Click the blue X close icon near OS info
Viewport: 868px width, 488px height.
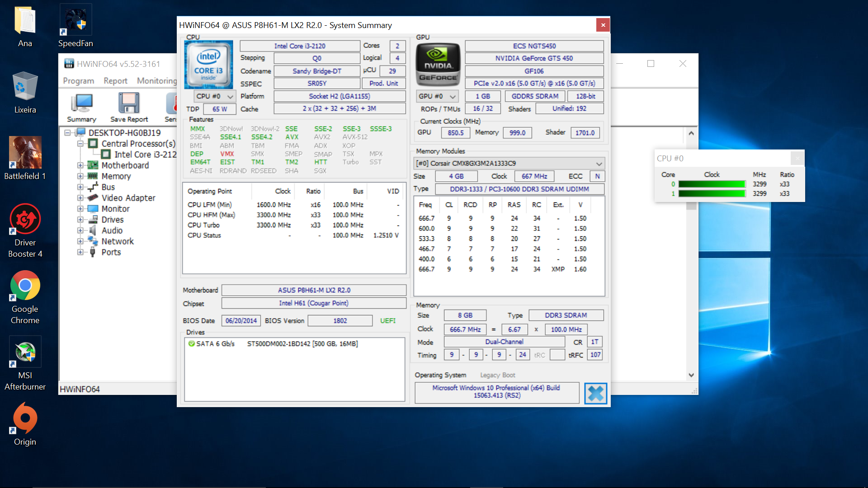click(x=595, y=393)
